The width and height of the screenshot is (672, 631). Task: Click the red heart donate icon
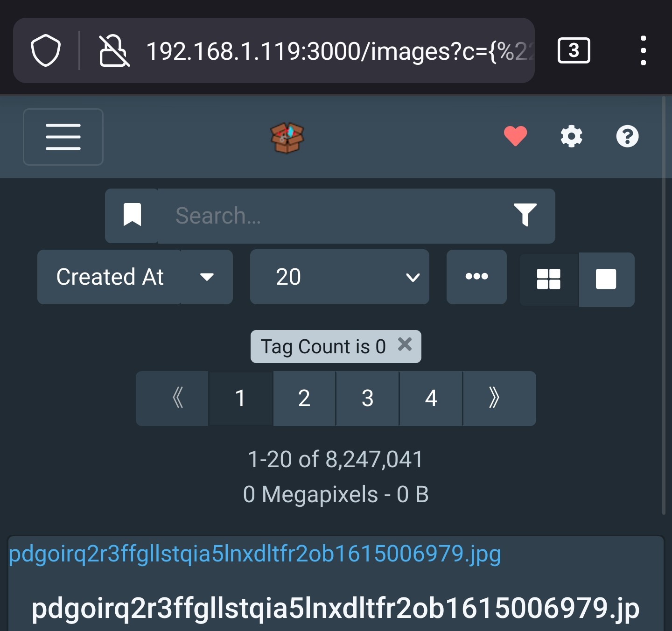pos(515,136)
